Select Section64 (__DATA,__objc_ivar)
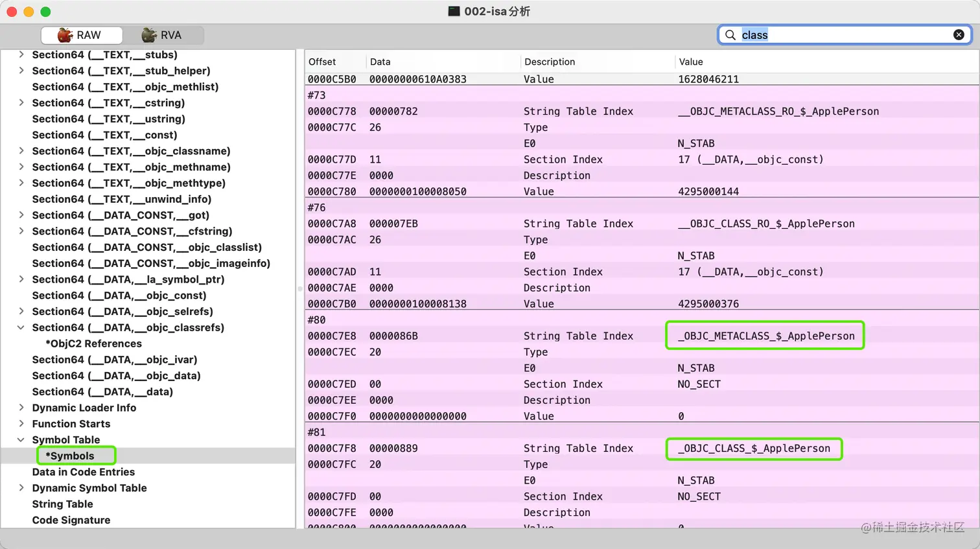This screenshot has width=980, height=549. coord(115,360)
